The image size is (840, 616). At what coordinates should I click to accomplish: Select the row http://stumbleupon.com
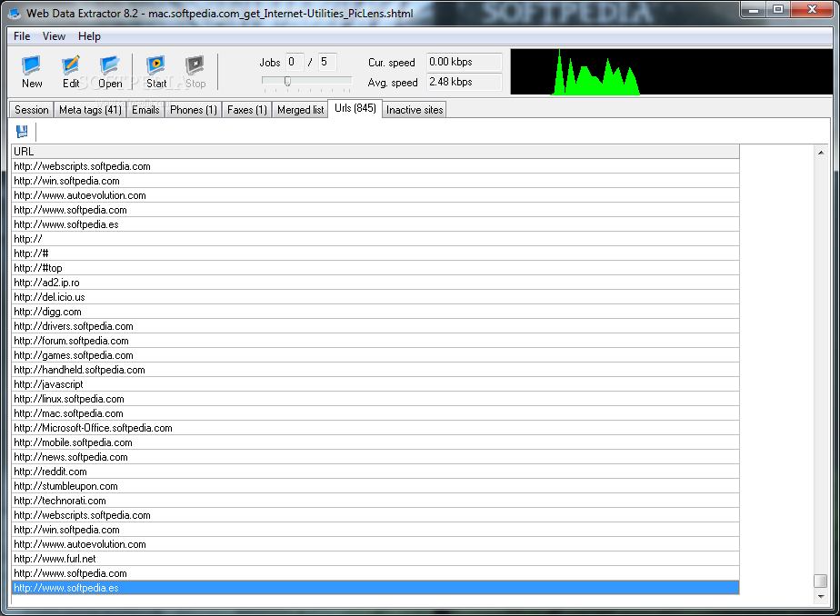pos(375,486)
